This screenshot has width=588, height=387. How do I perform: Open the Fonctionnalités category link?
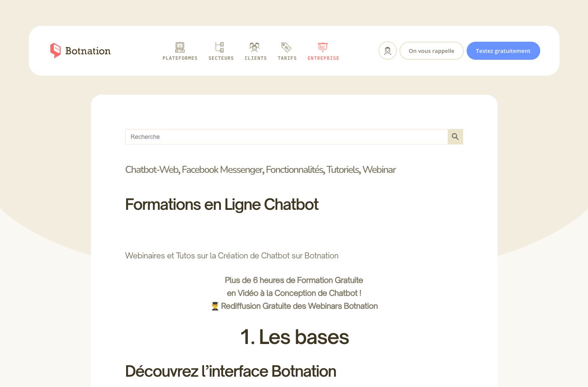tap(294, 170)
